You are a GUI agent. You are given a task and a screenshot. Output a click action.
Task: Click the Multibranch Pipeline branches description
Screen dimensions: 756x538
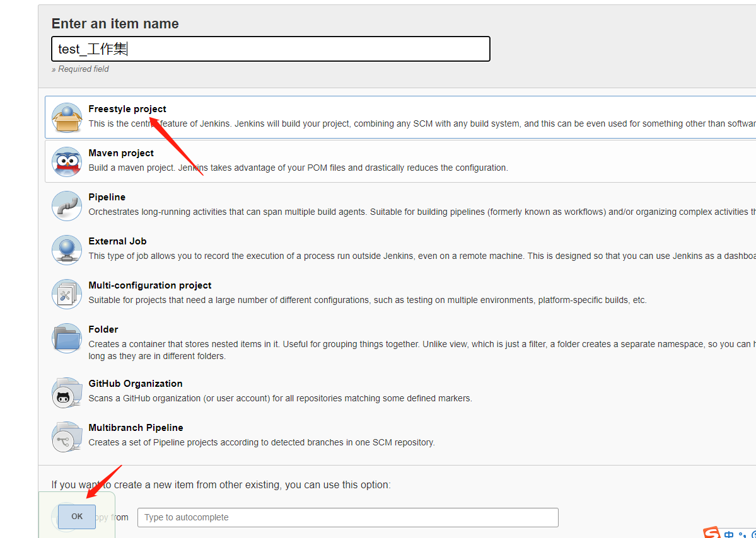[261, 443]
